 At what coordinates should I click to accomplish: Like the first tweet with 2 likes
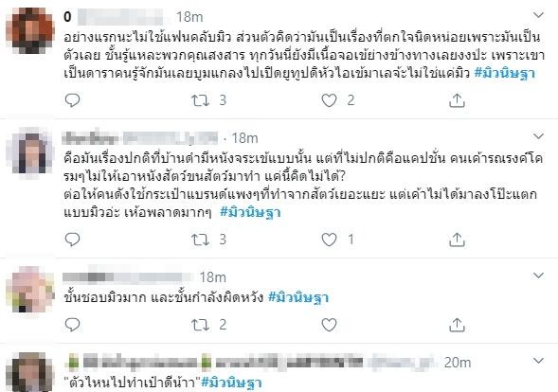329,100
